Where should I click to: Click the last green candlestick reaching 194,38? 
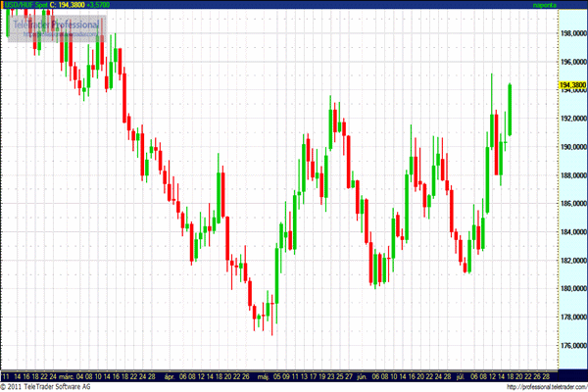tap(510, 110)
